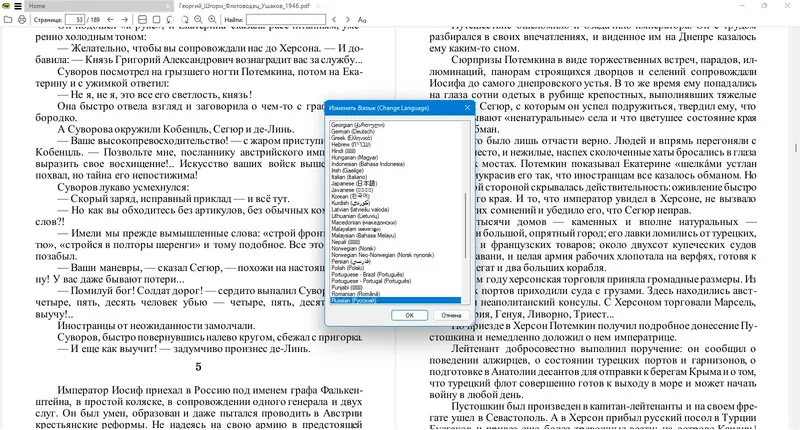
Task: Minimize the SumatraPDF window
Action: (741, 6)
